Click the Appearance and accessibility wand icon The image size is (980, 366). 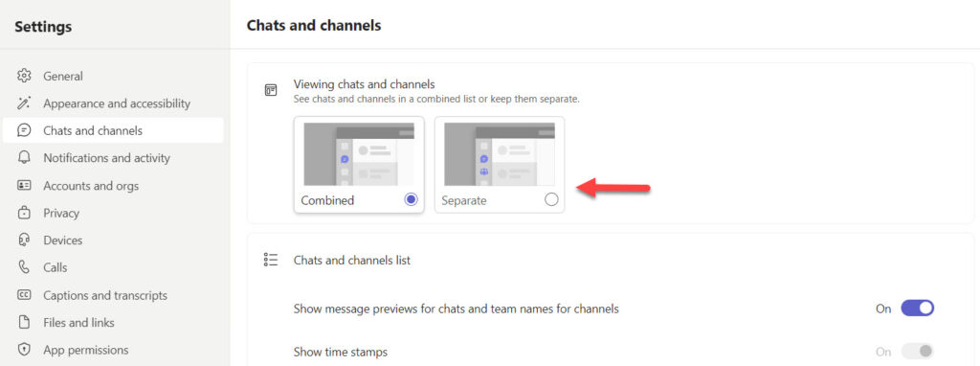click(x=24, y=103)
